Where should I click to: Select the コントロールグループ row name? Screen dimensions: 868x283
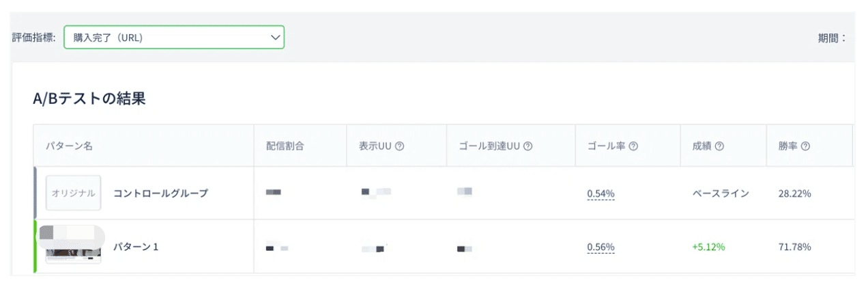pos(160,193)
